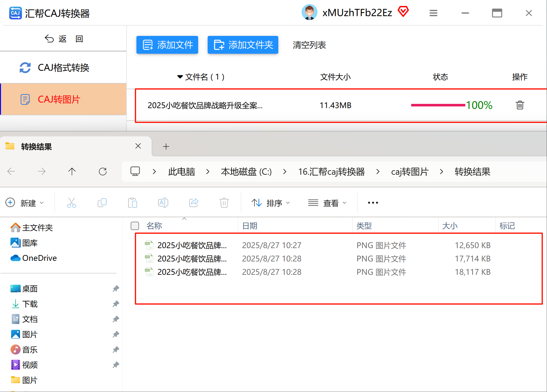Click the VIP diamond badge icon
This screenshot has height=392, width=547.
click(x=403, y=11)
